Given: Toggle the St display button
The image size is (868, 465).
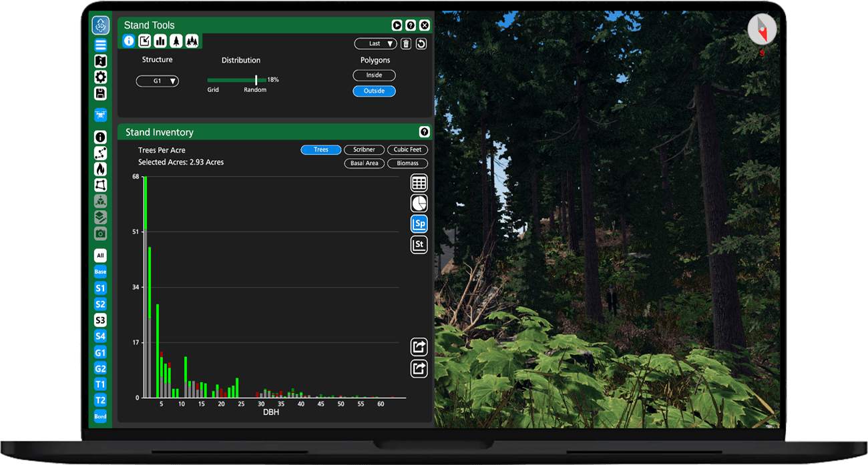Looking at the screenshot, I should [x=419, y=244].
